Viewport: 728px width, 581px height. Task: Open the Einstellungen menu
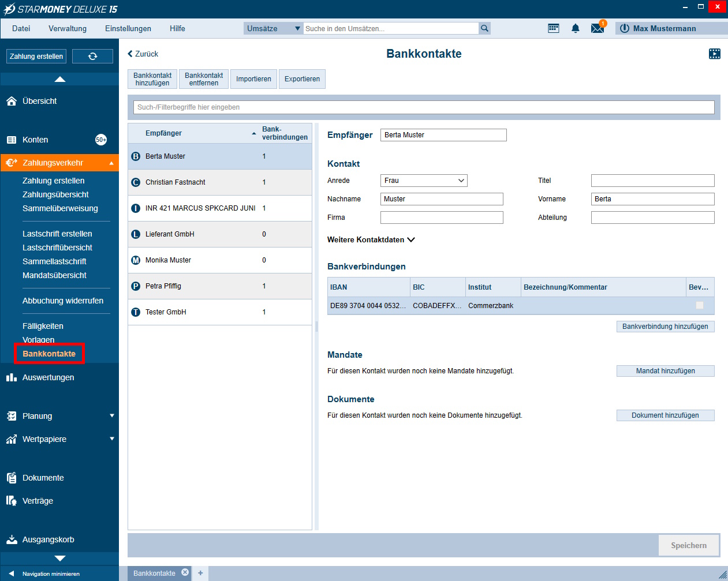[x=128, y=28]
